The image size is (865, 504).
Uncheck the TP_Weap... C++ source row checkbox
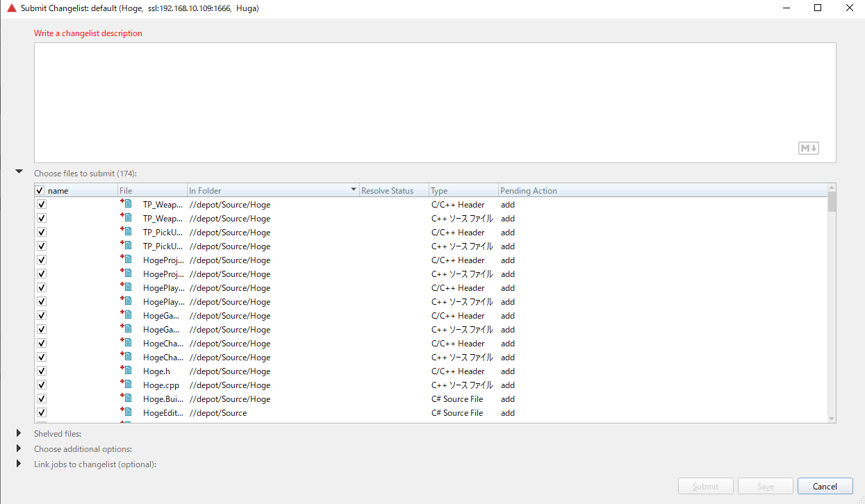42,219
